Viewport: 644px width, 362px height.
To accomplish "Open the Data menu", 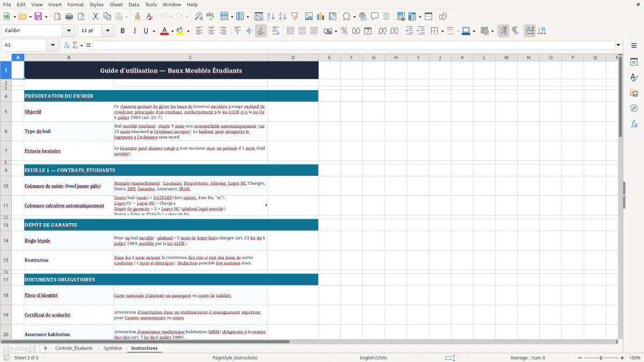I will [134, 4].
